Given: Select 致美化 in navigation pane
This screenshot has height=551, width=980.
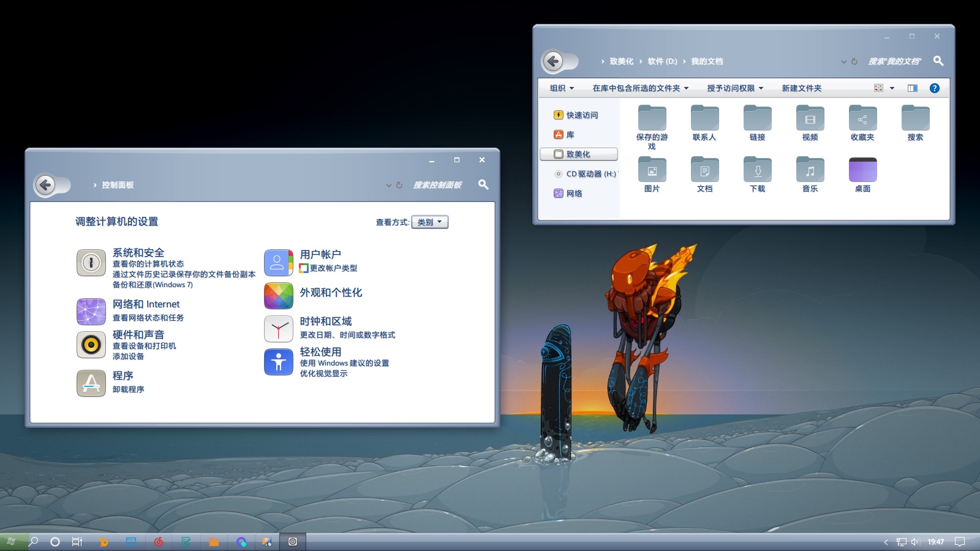Looking at the screenshot, I should pyautogui.click(x=579, y=154).
